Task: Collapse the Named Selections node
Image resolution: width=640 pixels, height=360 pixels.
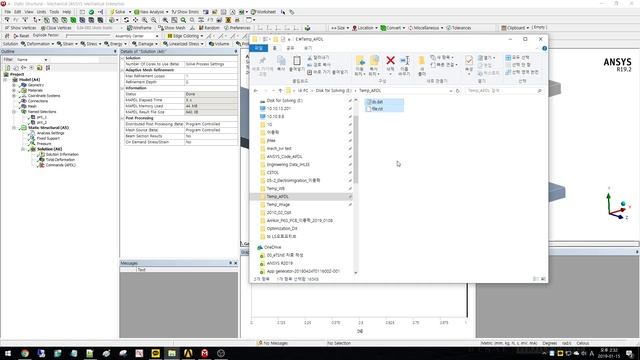Action: 14,111
